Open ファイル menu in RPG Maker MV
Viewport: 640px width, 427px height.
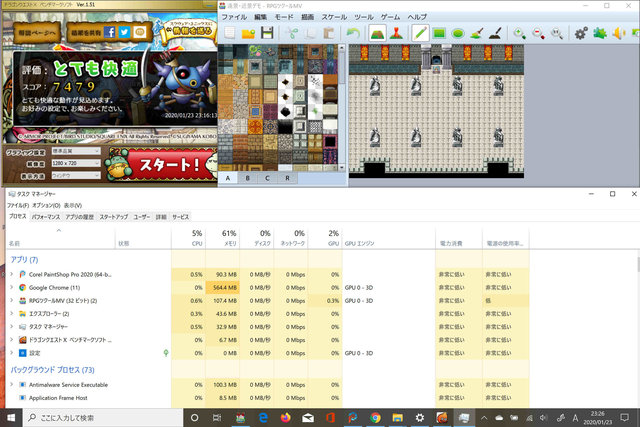pos(234,17)
